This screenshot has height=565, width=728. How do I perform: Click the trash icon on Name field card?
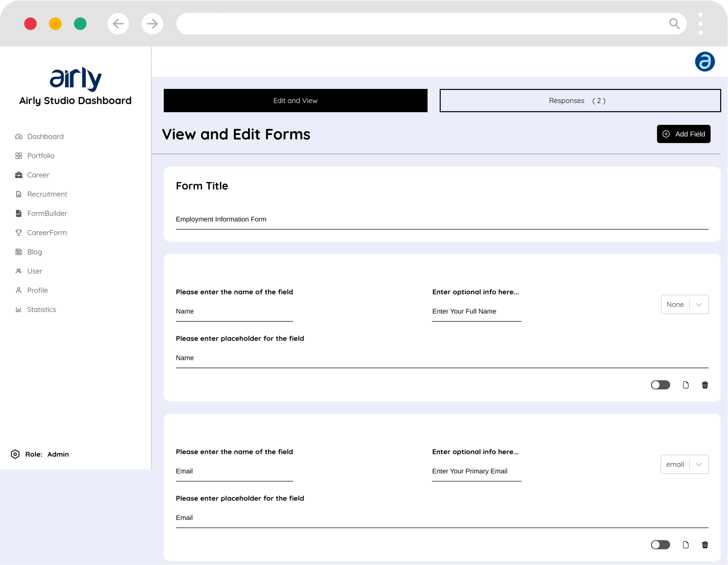pyautogui.click(x=705, y=385)
